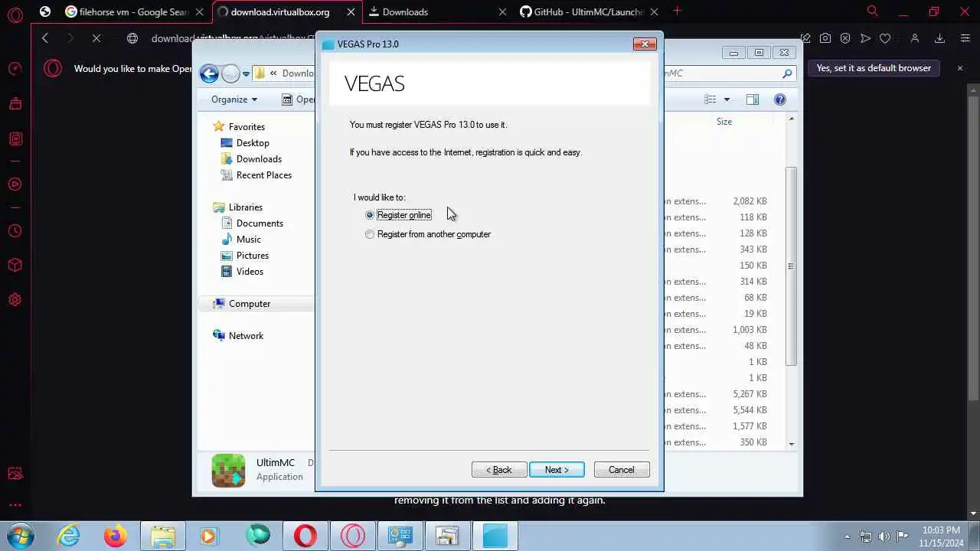Click the 2,082 KB size cell
Image resolution: width=980 pixels, height=551 pixels.
[750, 201]
